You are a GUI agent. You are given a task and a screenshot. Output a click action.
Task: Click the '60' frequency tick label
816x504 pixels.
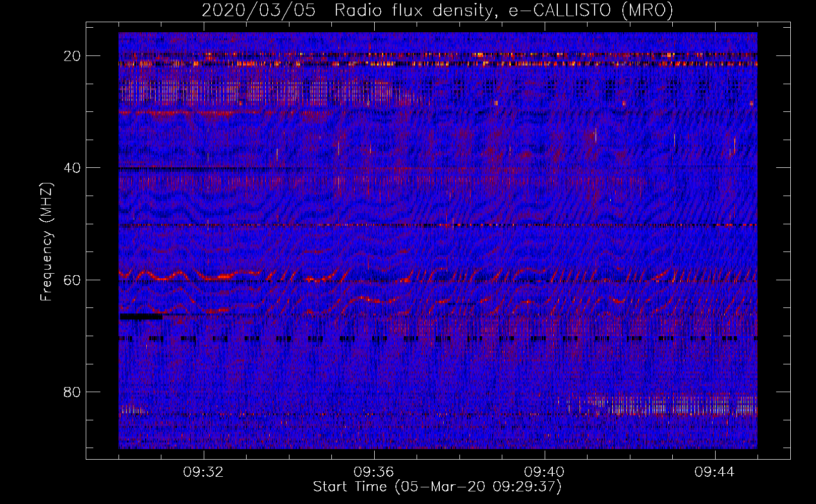pos(72,280)
